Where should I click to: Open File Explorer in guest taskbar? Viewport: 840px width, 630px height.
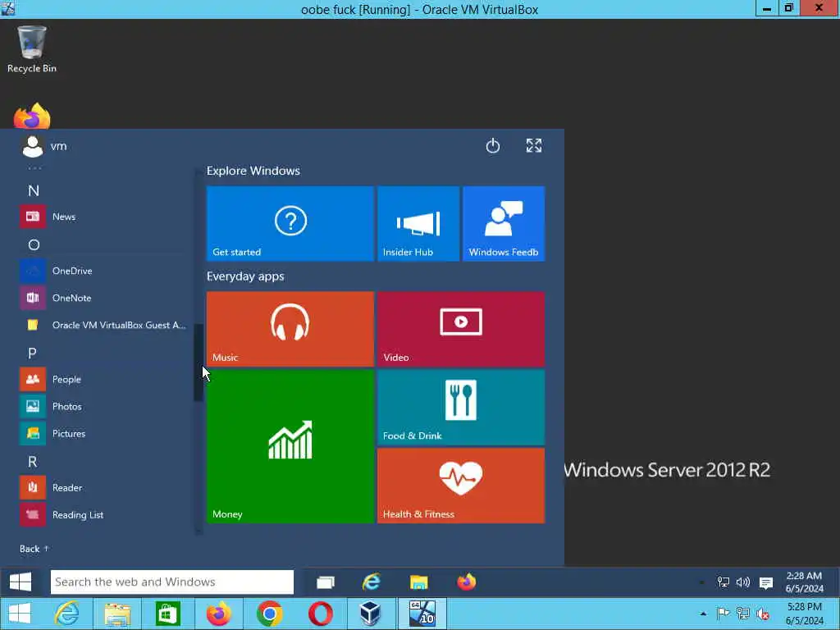[x=418, y=582]
